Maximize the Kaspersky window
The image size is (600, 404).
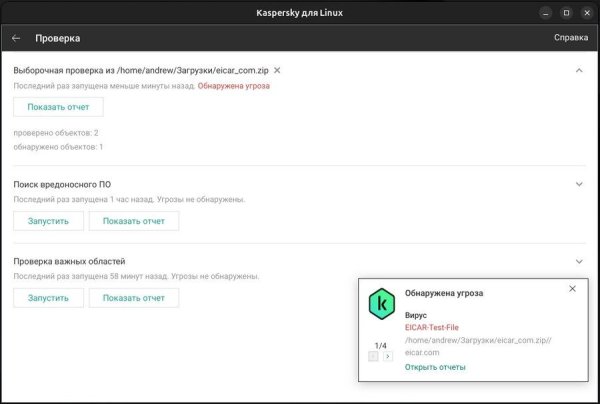566,12
